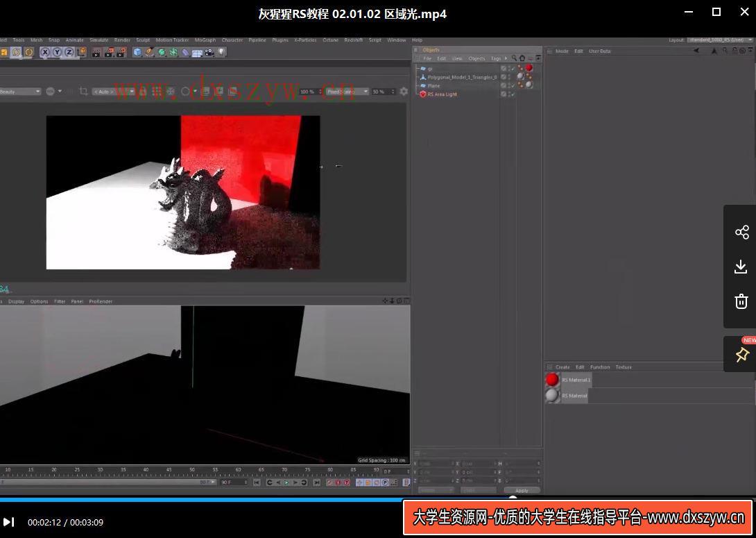
Task: Click the green generator globe icon
Action: click(x=162, y=52)
